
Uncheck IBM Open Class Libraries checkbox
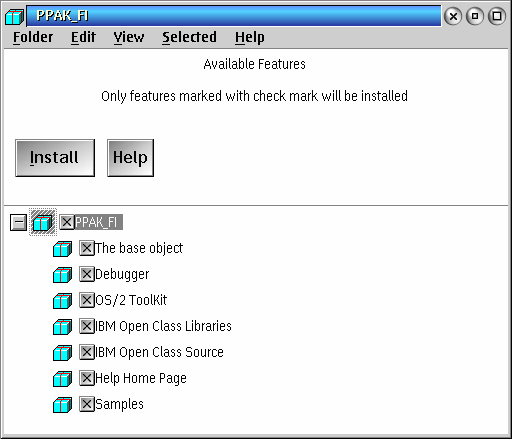87,326
